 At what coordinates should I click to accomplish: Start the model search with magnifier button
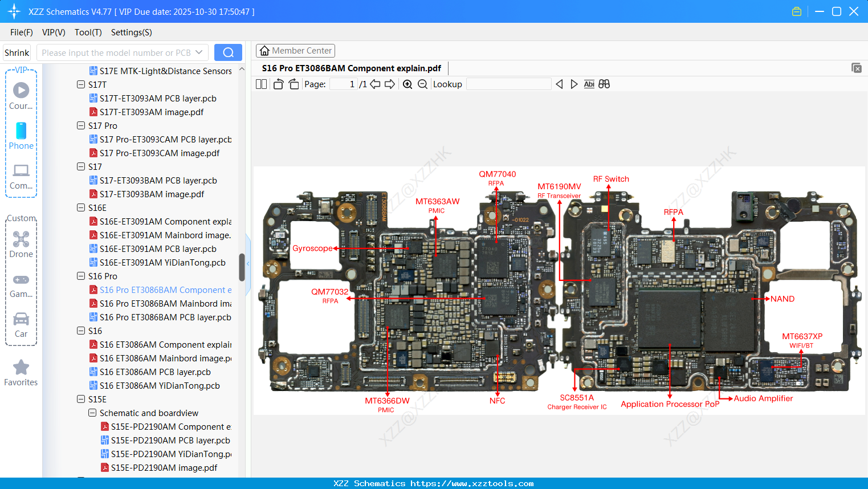[228, 52]
